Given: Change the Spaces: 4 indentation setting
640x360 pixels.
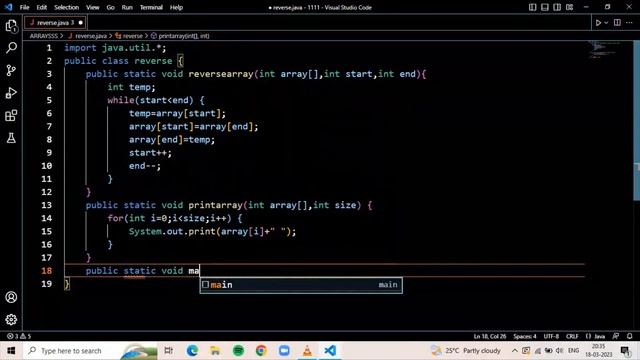Looking at the screenshot, I should pos(524,336).
